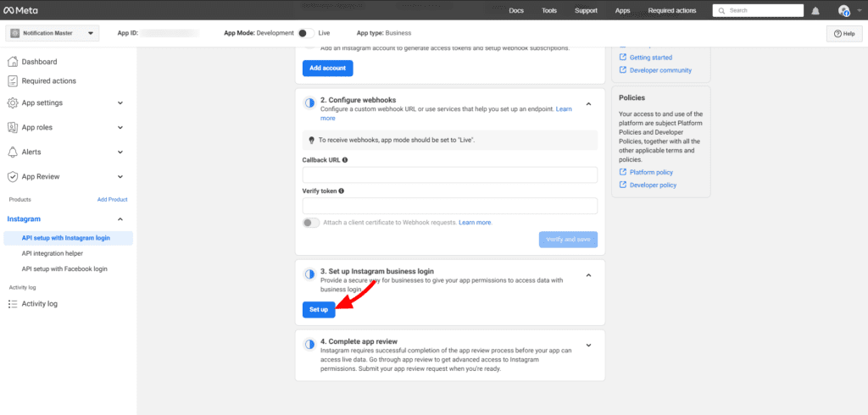Image resolution: width=868 pixels, height=415 pixels.
Task: Click the Getting started external link icon
Action: pos(623,58)
